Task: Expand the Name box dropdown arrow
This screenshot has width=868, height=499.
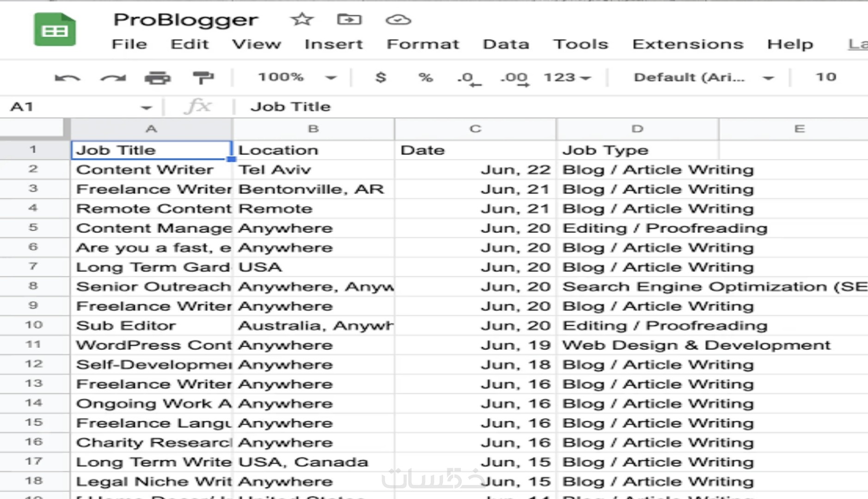Action: click(146, 108)
